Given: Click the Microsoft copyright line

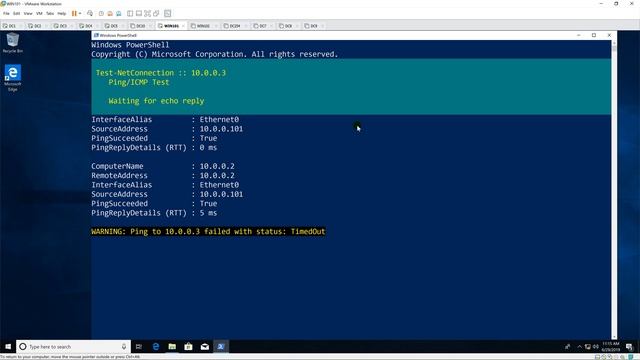Looking at the screenshot, I should click(x=215, y=54).
